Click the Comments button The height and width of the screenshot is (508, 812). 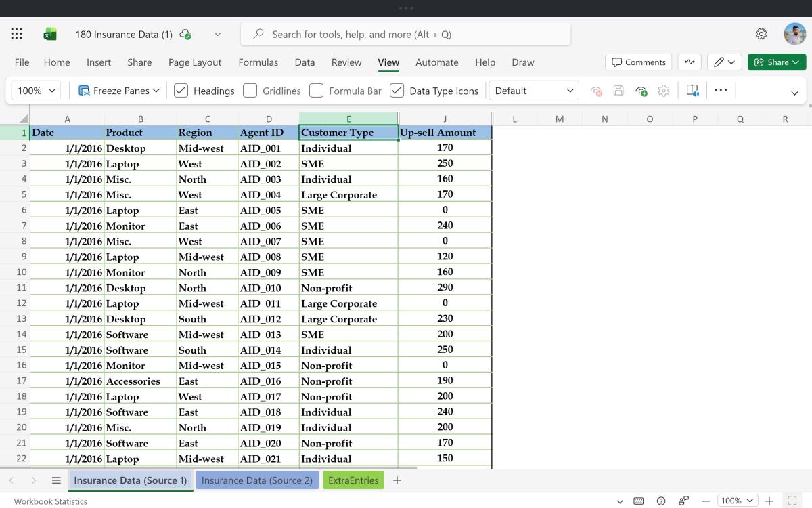point(638,62)
